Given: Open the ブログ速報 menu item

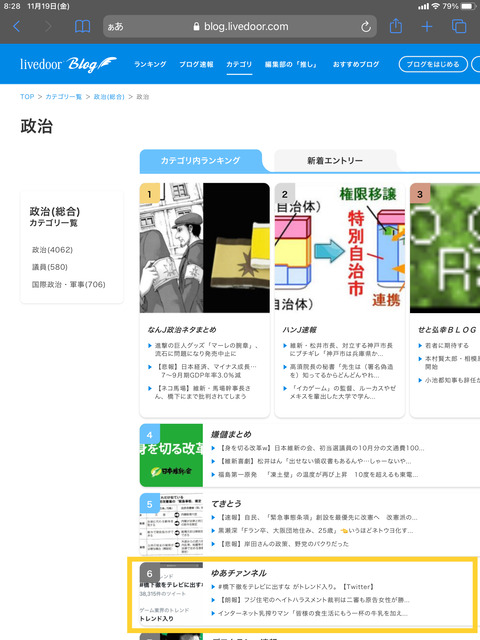Looking at the screenshot, I should (x=196, y=64).
